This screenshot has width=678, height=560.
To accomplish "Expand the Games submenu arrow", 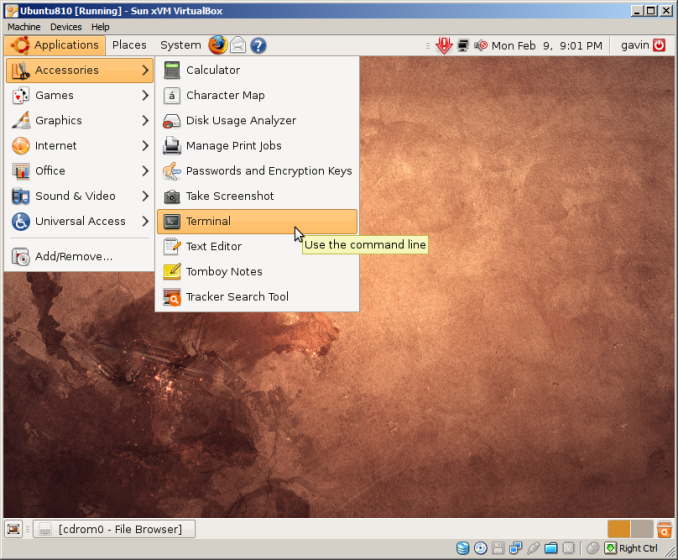I will pos(145,95).
